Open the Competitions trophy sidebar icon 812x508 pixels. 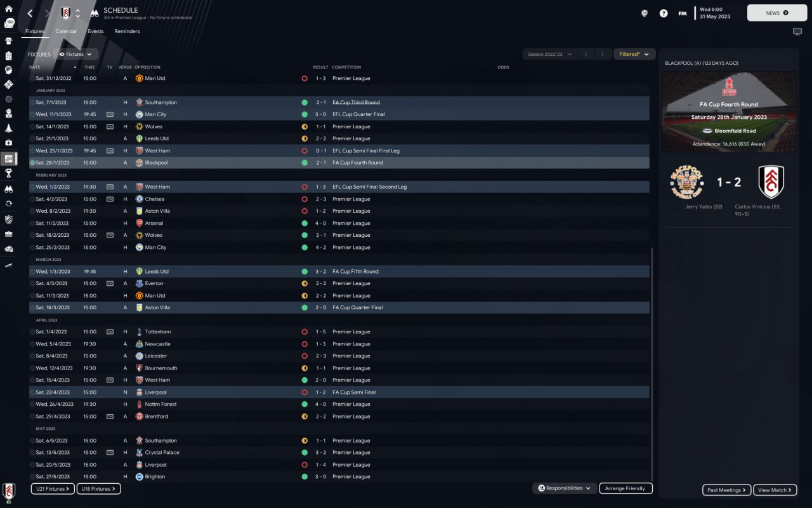pos(9,173)
